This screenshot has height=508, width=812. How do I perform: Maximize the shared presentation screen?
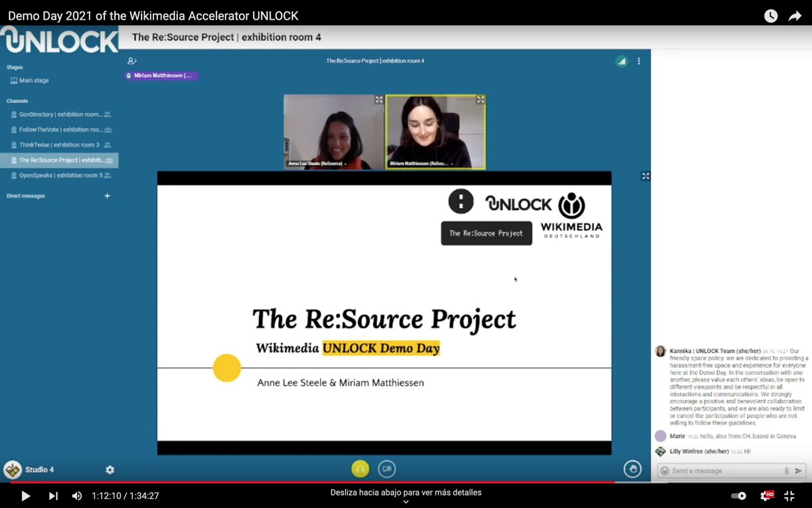pyautogui.click(x=646, y=176)
